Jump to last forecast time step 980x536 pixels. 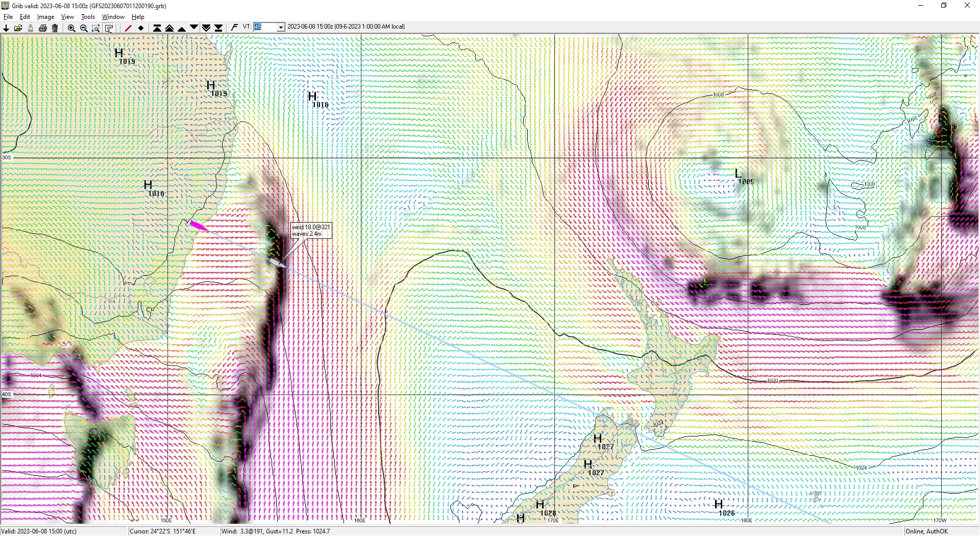[x=218, y=28]
